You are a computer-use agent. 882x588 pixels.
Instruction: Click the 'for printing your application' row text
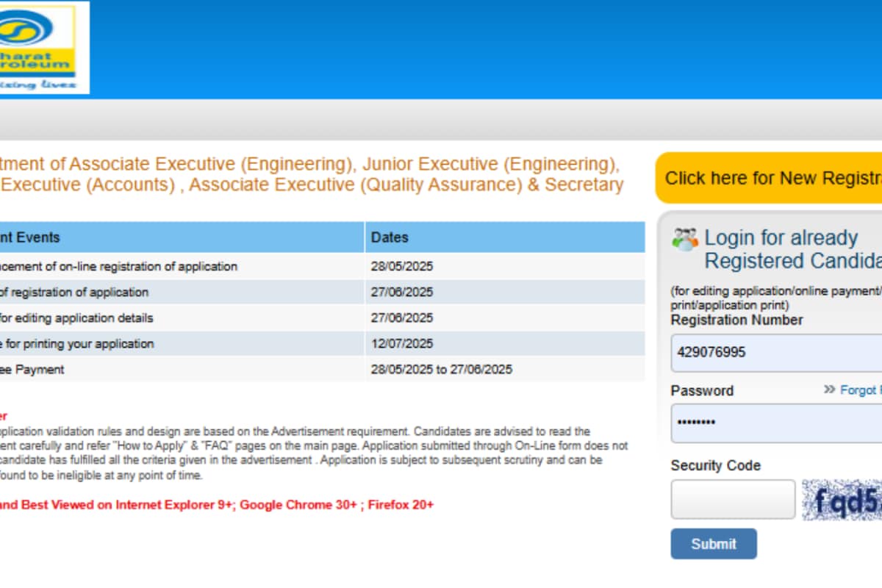tap(76, 343)
